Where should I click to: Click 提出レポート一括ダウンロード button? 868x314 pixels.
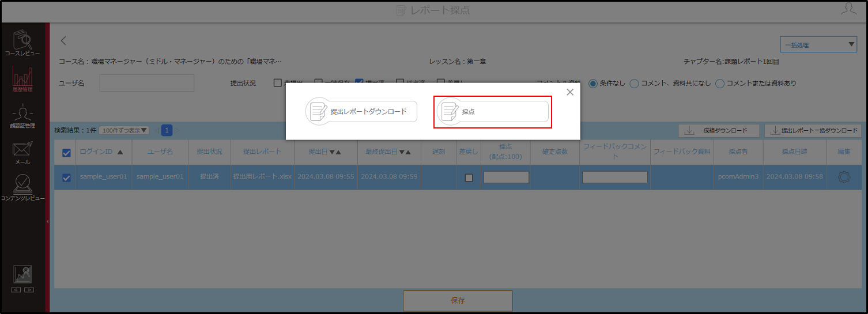click(x=813, y=131)
